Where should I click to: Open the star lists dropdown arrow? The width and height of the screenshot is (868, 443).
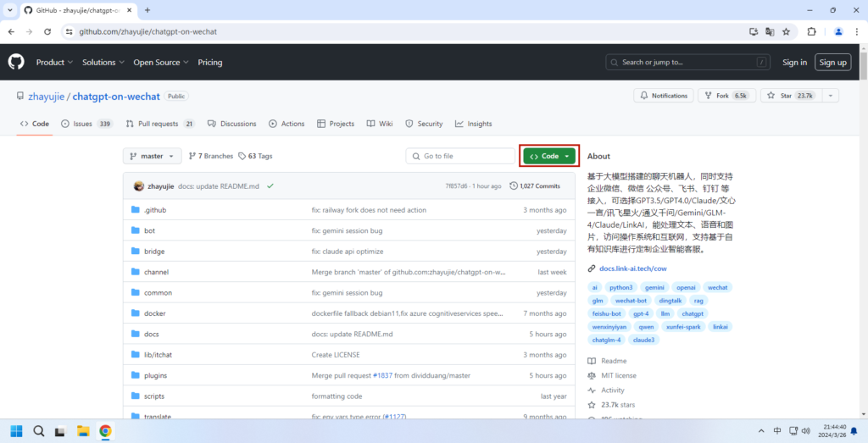tap(831, 96)
